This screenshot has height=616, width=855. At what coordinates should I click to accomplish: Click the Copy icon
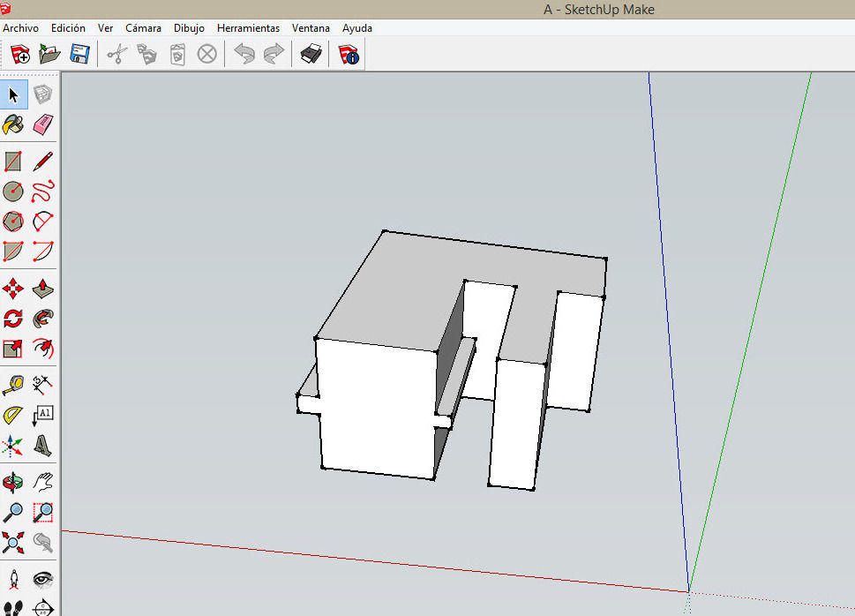click(x=146, y=54)
